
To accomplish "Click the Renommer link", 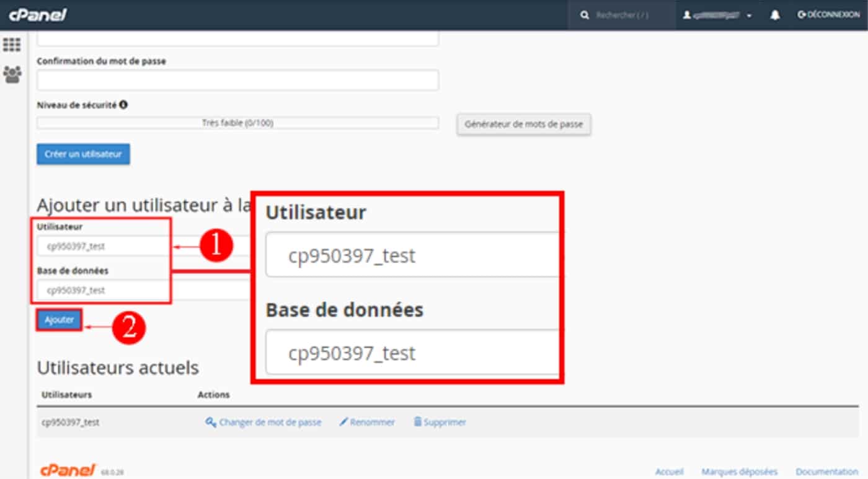I will coord(373,422).
